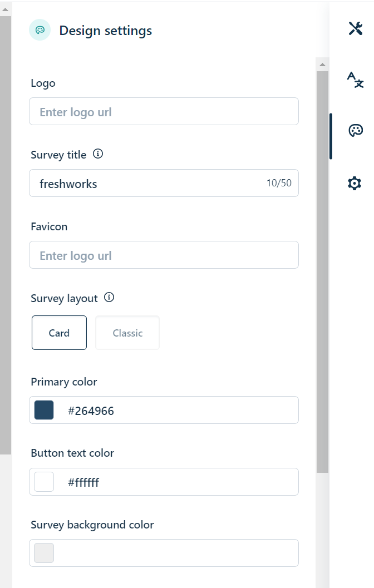The width and height of the screenshot is (374, 588).
Task: Open the translation languages sidebar icon
Action: pos(355,80)
